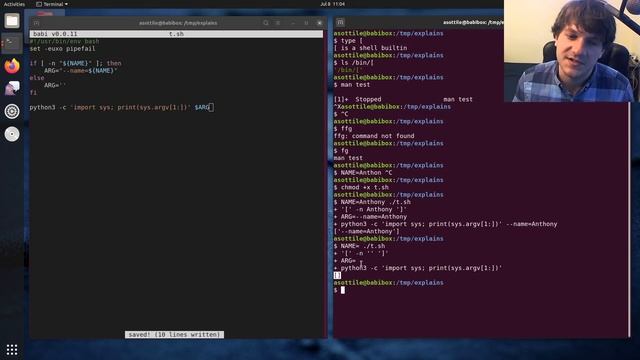
Task: Click the 'fi' line in the editor
Action: tap(33, 93)
